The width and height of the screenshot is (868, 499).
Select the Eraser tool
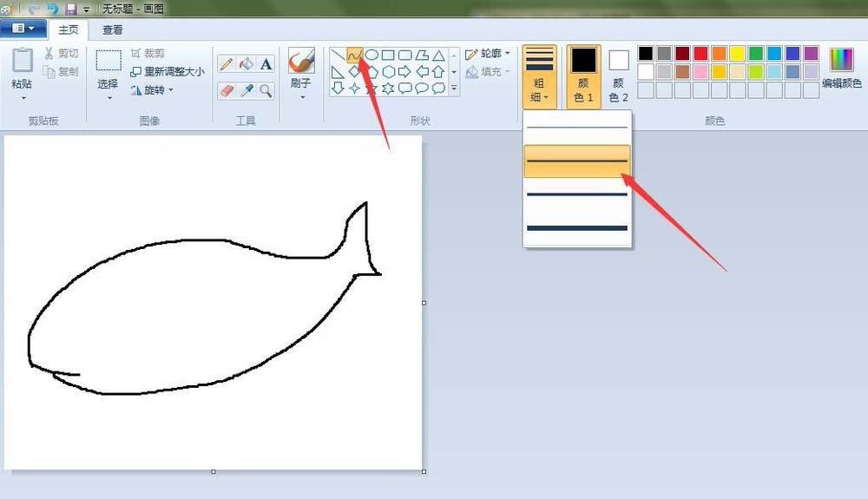click(x=227, y=90)
